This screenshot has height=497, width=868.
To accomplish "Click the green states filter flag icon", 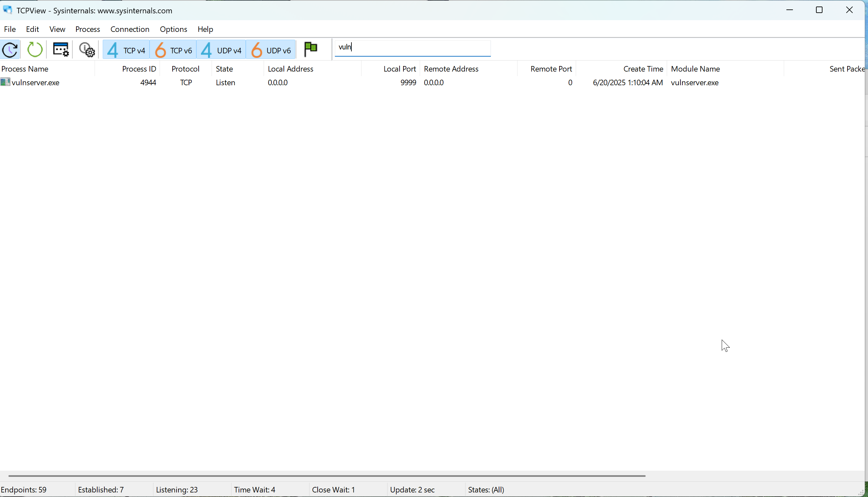I will [310, 49].
